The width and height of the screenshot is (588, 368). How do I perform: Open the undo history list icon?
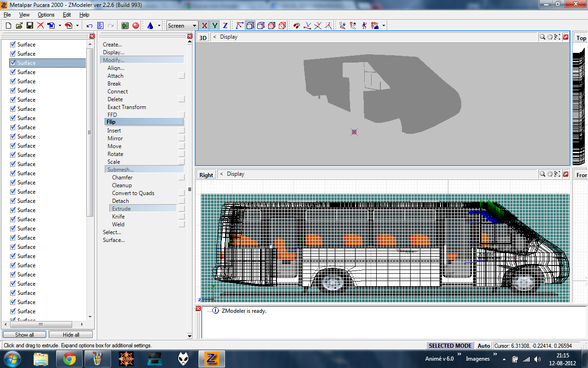pos(100,26)
